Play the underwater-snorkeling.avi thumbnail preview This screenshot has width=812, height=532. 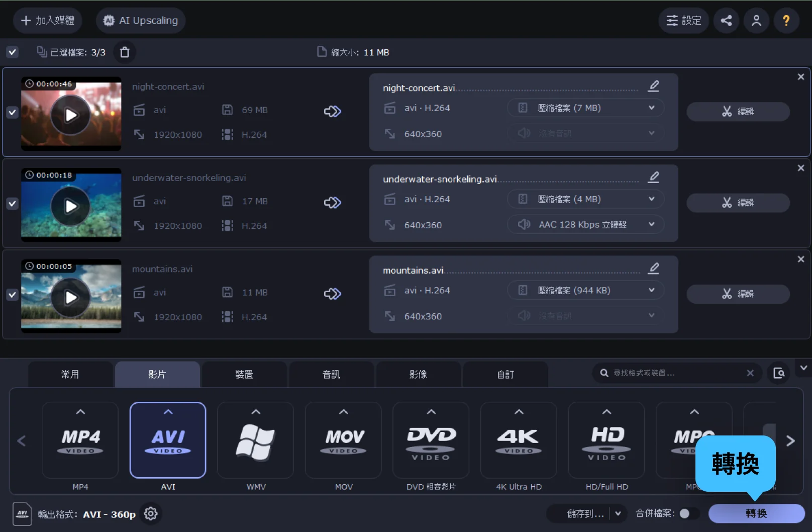(x=71, y=206)
